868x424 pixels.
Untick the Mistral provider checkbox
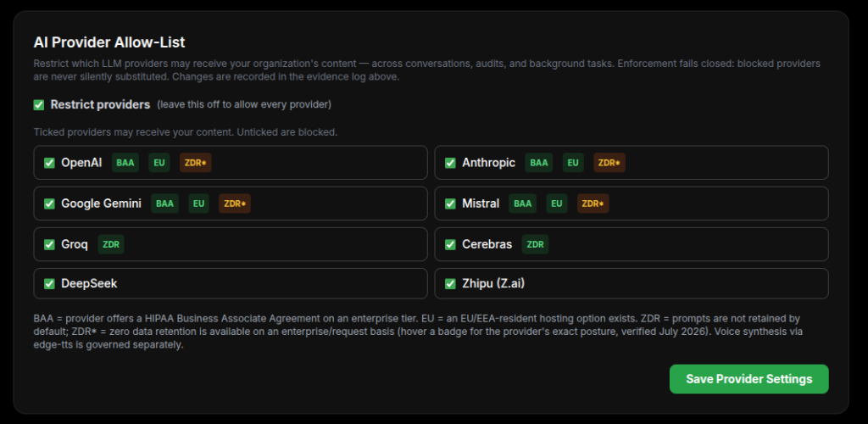(x=451, y=204)
